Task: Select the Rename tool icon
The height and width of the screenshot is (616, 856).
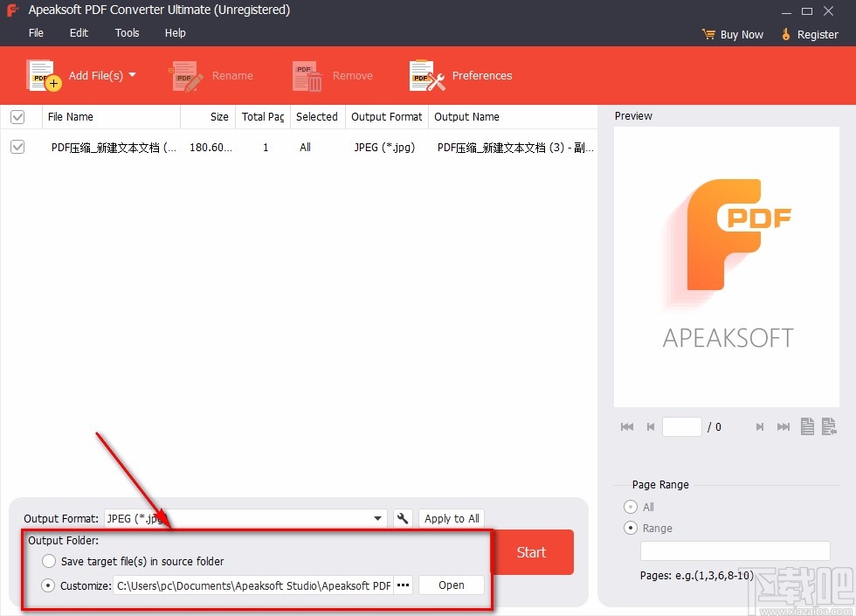Action: click(x=184, y=75)
